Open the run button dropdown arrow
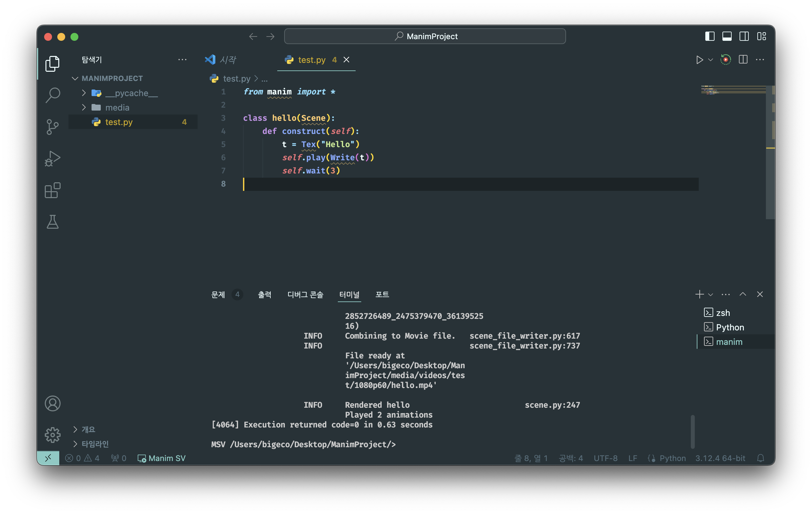812x514 pixels. coord(710,60)
